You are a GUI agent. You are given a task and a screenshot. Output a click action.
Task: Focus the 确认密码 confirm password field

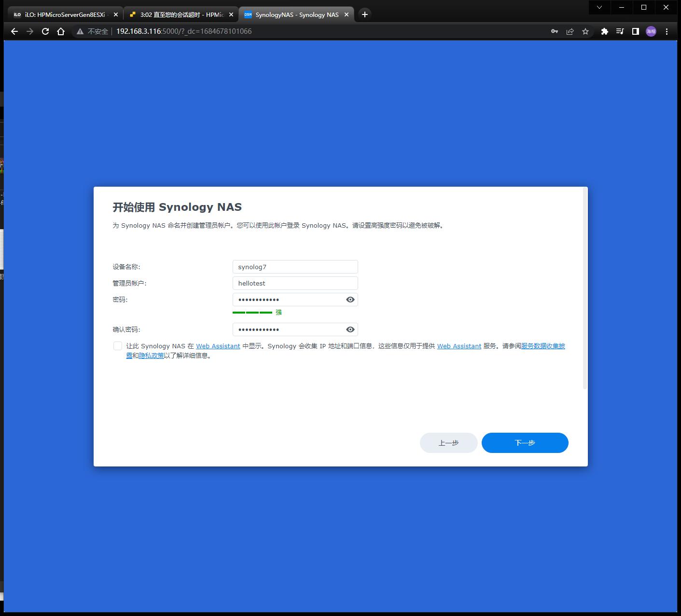click(295, 329)
